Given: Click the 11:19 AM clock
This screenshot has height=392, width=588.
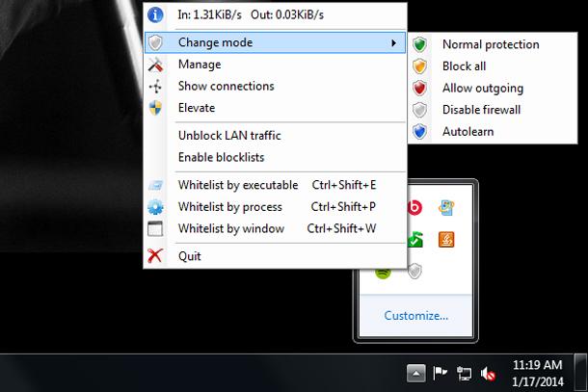Looking at the screenshot, I should (537, 365).
